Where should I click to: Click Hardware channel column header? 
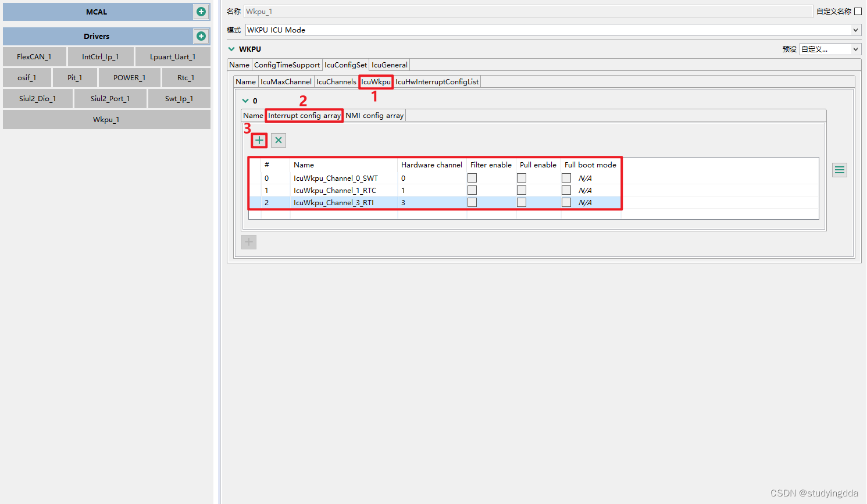point(431,165)
